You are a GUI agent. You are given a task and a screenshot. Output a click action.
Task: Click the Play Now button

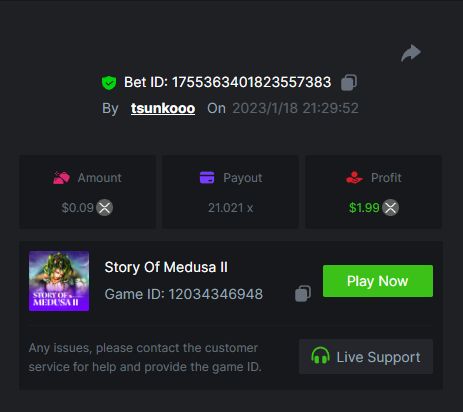tap(378, 281)
